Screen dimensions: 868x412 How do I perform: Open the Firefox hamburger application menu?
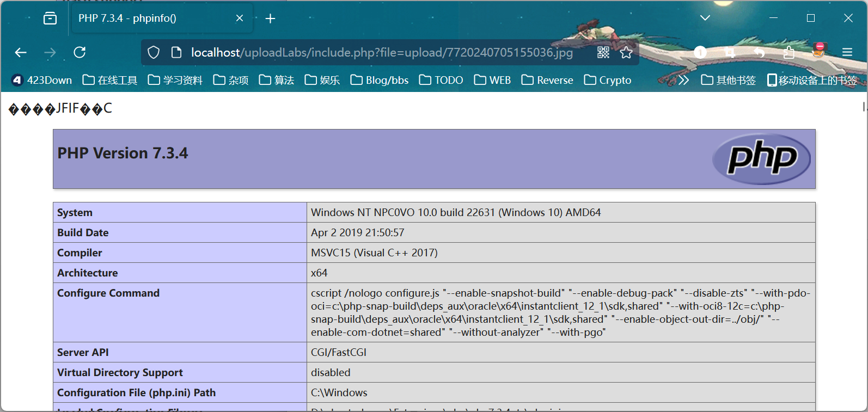click(847, 52)
